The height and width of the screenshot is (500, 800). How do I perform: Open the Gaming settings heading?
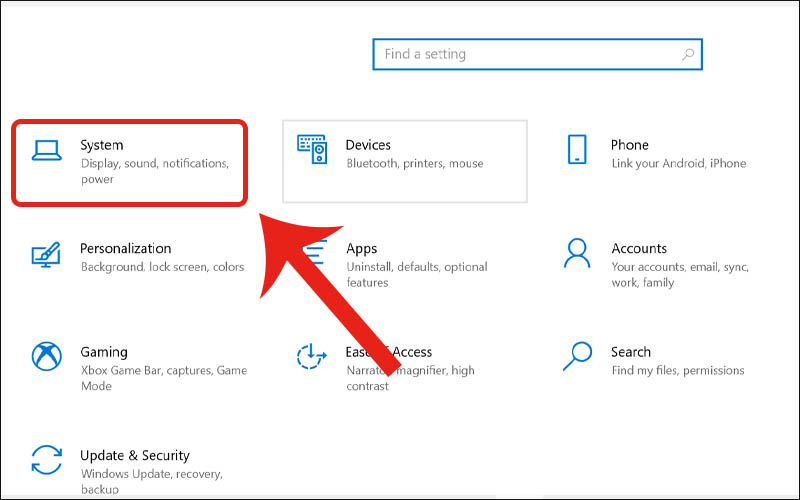[x=104, y=352]
